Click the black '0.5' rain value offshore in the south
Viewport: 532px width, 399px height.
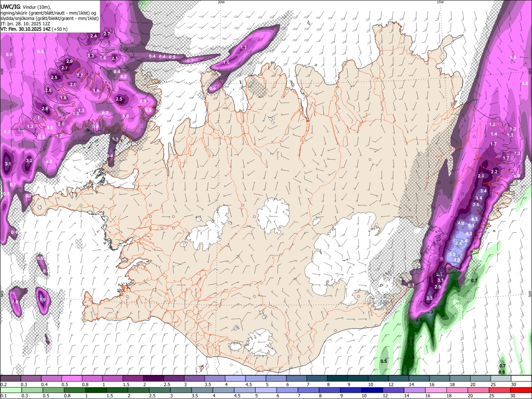point(384,361)
